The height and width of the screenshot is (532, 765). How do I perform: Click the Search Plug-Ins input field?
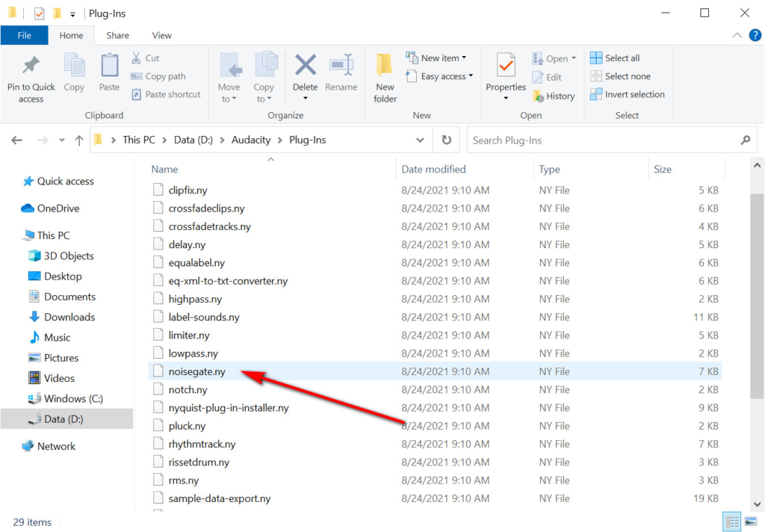click(601, 140)
